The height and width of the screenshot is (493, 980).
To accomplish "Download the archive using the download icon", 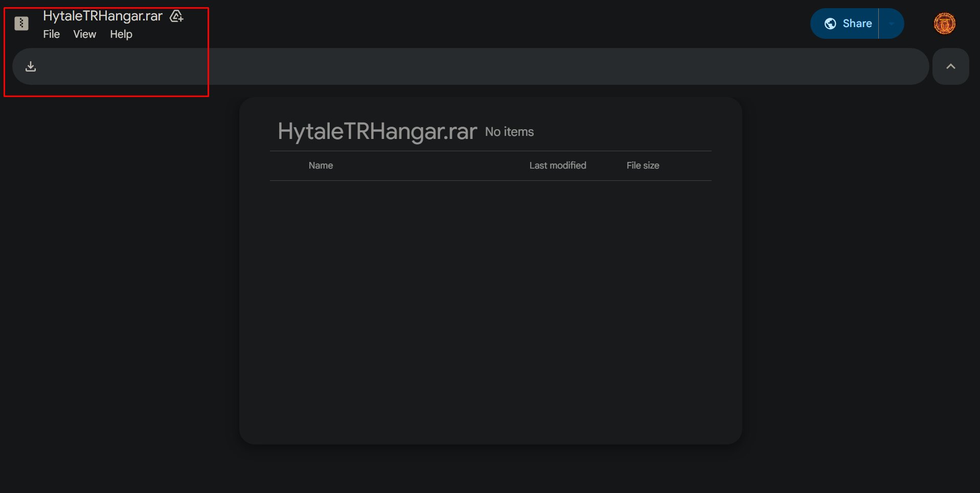I will (x=30, y=66).
